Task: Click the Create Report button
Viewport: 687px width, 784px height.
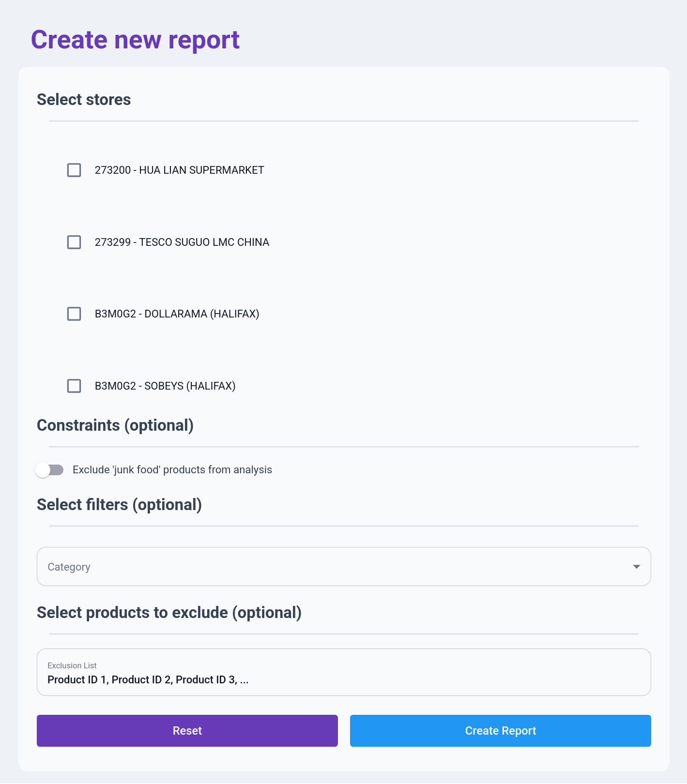Action: [x=500, y=731]
